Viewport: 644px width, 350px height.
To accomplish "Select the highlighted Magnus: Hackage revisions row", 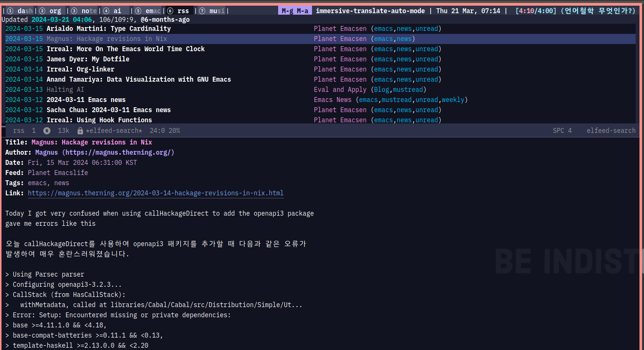I will coord(320,39).
